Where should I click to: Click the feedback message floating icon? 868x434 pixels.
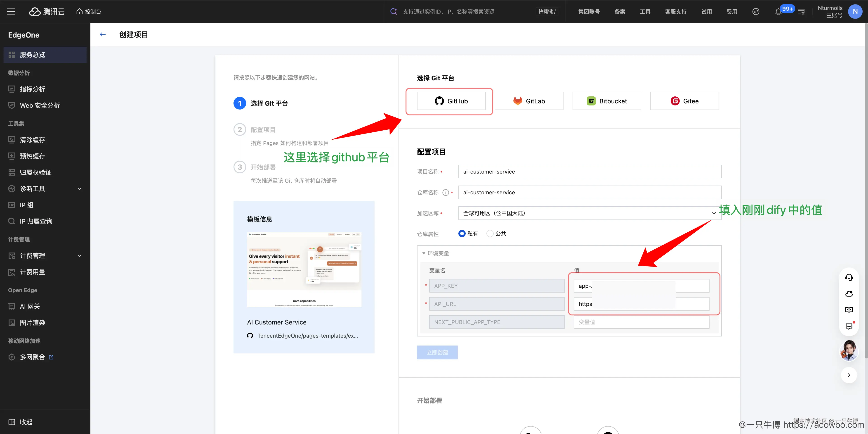(849, 326)
